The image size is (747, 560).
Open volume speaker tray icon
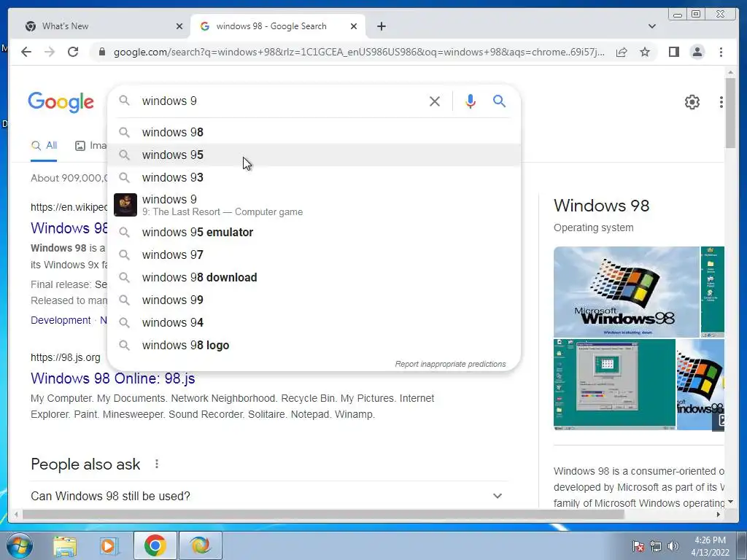pos(673,546)
